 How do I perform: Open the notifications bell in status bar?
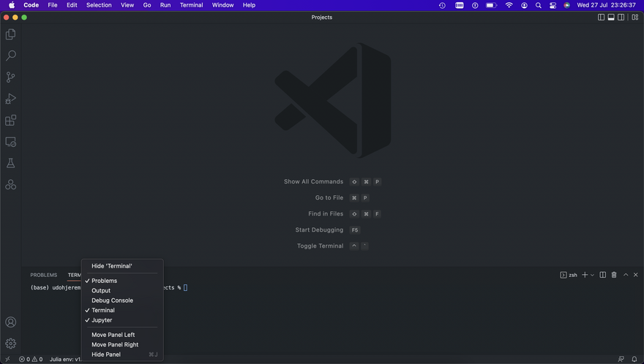(634, 359)
